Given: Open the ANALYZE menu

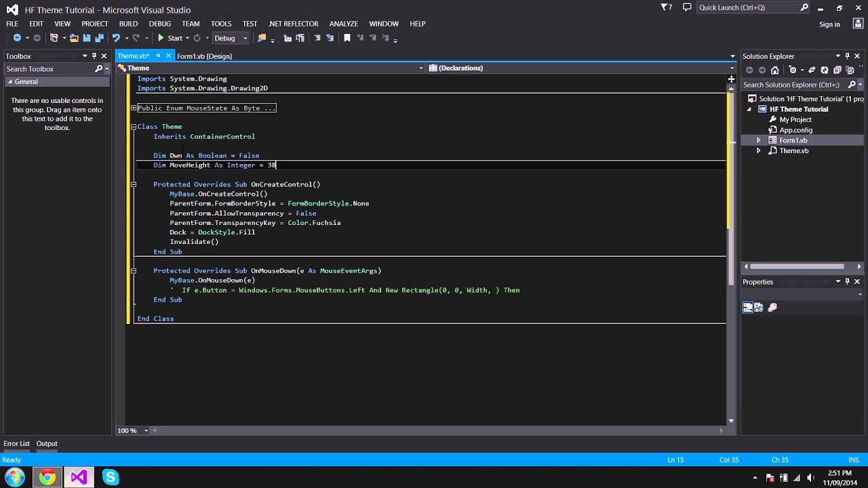Looking at the screenshot, I should (x=343, y=24).
